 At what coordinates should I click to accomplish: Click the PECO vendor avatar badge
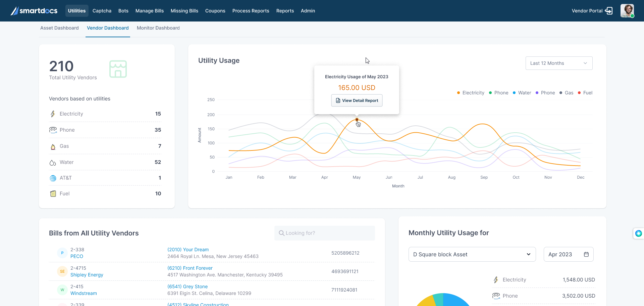point(62,253)
